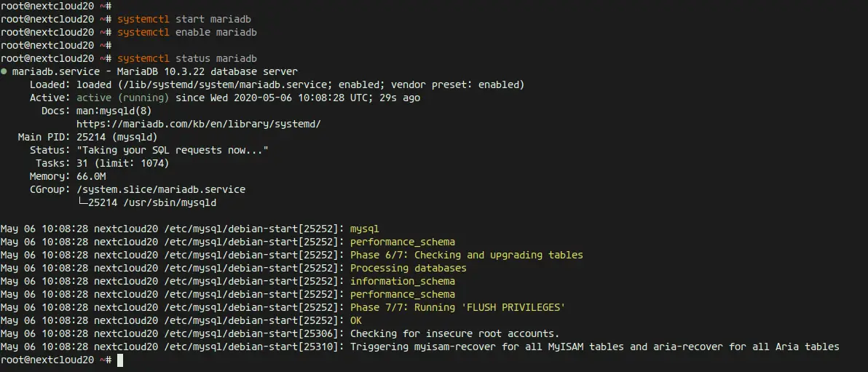Click the Memory 66.0M value
The image size is (868, 372).
coord(91,177)
